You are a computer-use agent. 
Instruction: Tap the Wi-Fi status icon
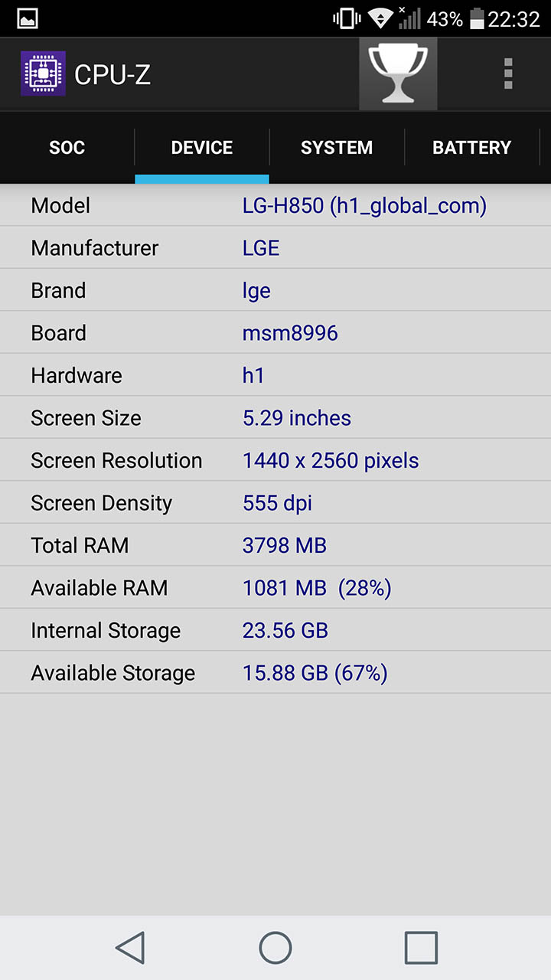click(380, 18)
